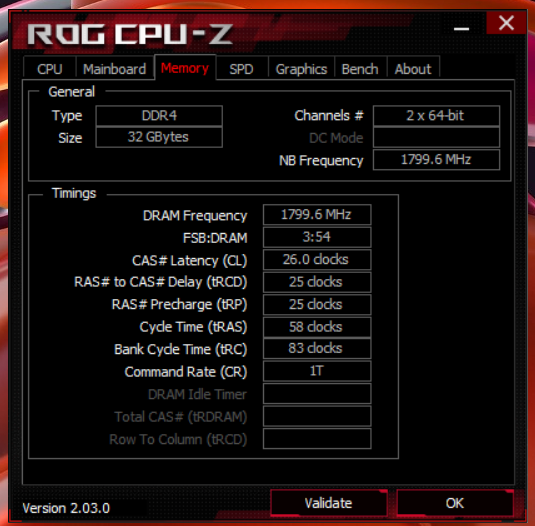
Task: Switch to the Bench tab
Action: (360, 69)
